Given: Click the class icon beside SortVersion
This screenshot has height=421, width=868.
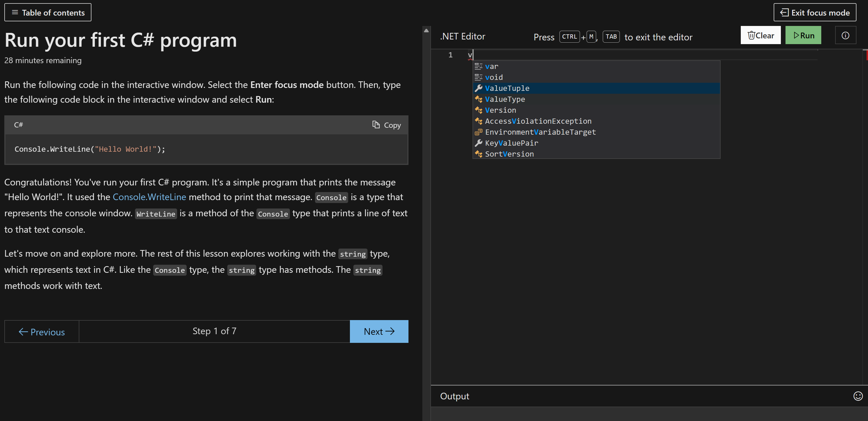Looking at the screenshot, I should [x=479, y=154].
